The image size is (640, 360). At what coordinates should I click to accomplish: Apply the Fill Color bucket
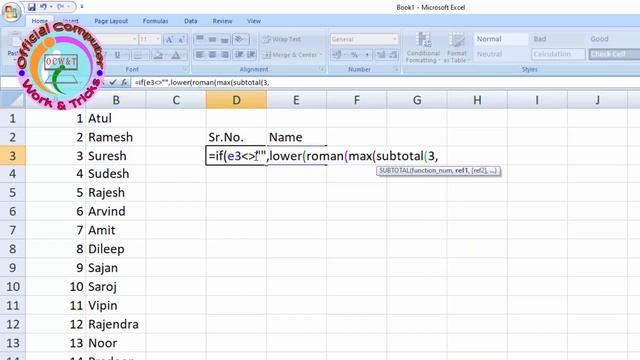158,55
